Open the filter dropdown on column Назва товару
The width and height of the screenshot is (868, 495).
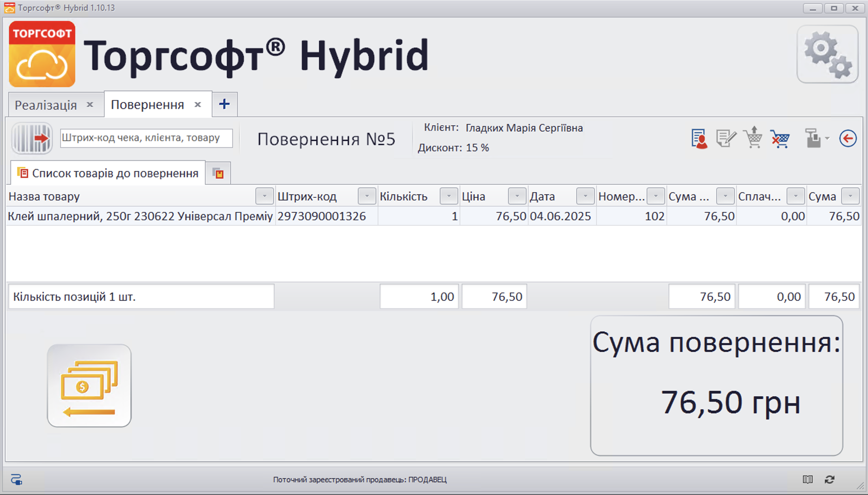coord(264,196)
